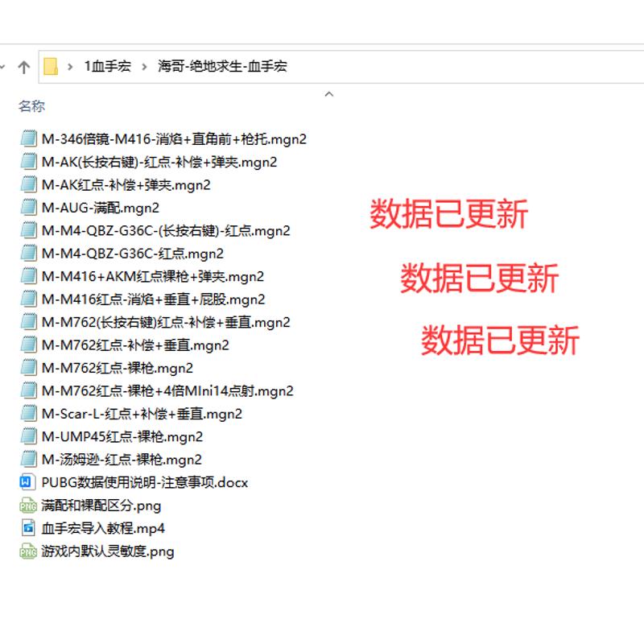
Task: Select file name 满配和裸配区分.png
Action: (x=101, y=506)
